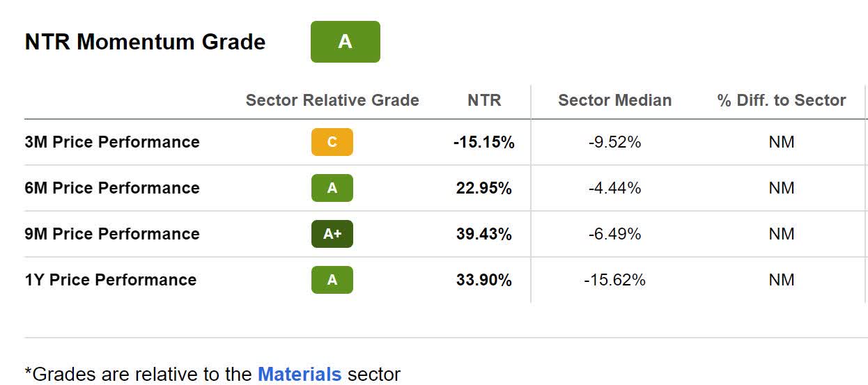Select the 3M Price Performance row label
The height and width of the screenshot is (385, 868).
pos(112,142)
